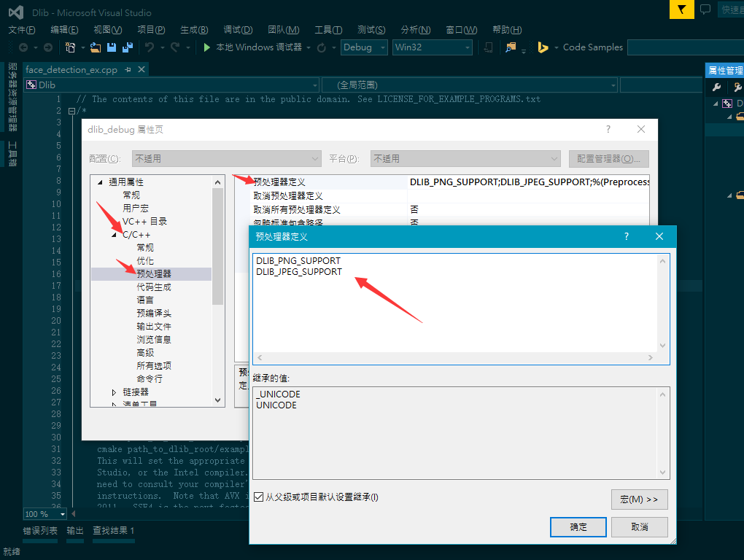Screen dimensions: 744x560
Task: Click the 配置管理器(O)... button
Action: click(x=609, y=159)
